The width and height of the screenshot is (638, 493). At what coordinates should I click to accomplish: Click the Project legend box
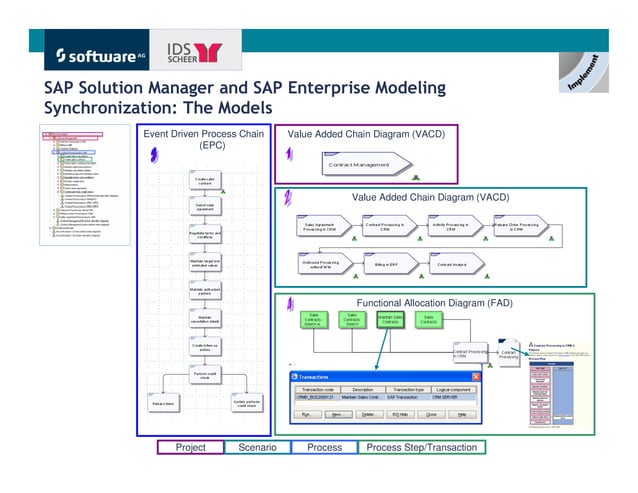point(190,447)
